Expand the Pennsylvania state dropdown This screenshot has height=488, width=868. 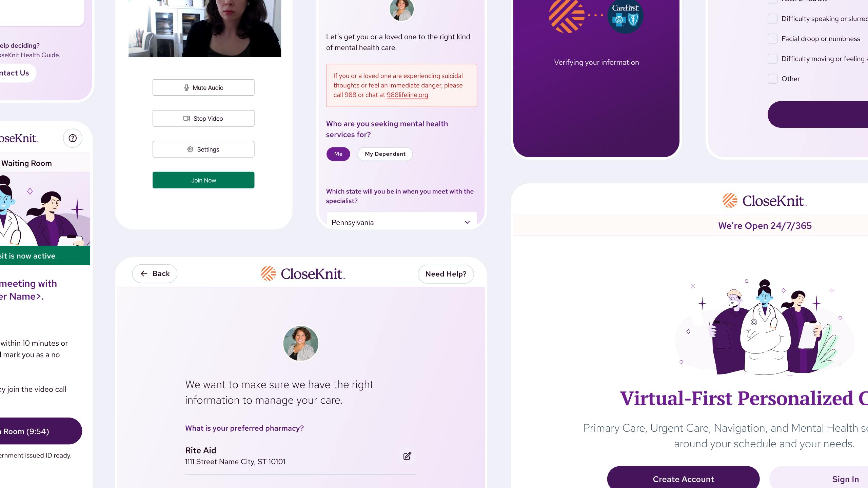[467, 222]
